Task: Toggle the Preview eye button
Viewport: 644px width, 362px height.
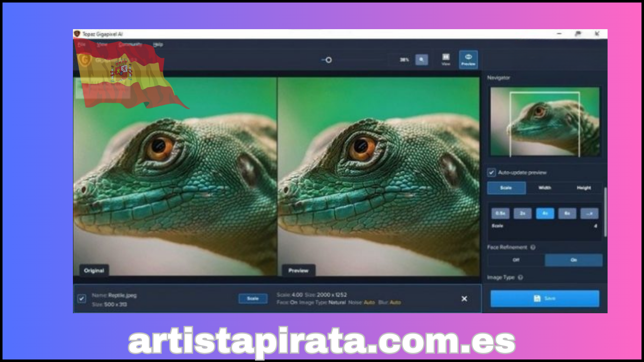Action: [468, 59]
